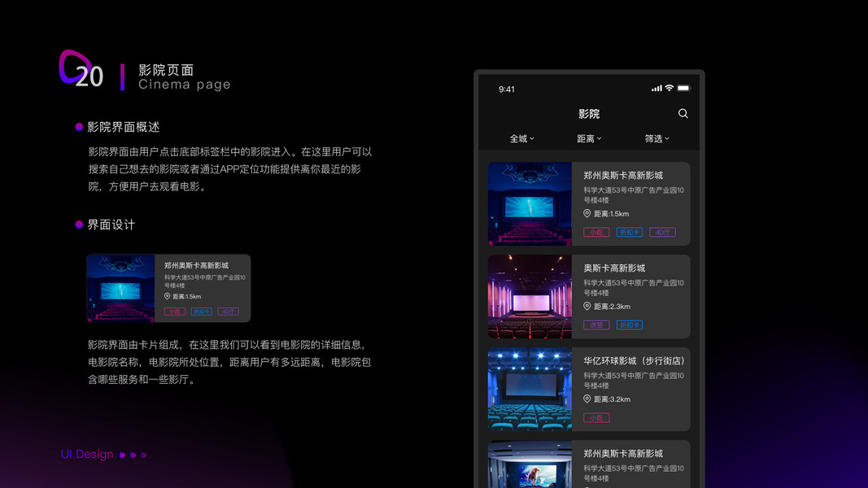Click the sample card thumbnail under 界面设计
Screen dimensions: 868x488
(120, 288)
